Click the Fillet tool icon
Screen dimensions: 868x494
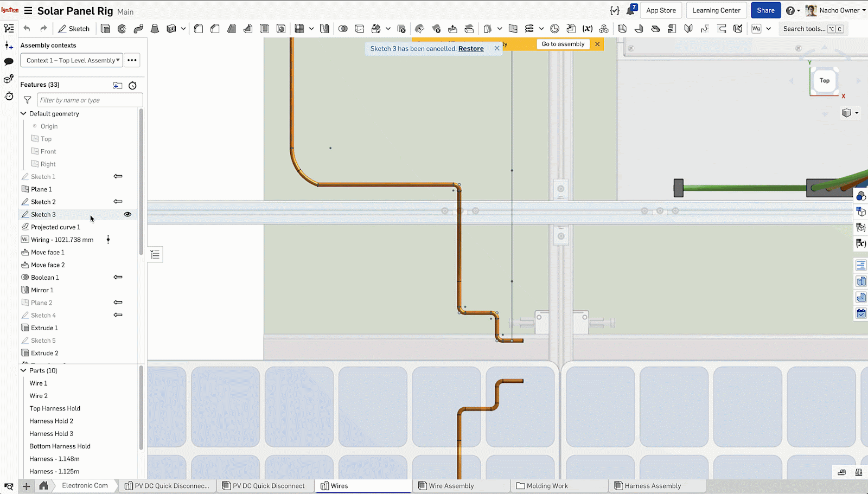[x=199, y=29]
